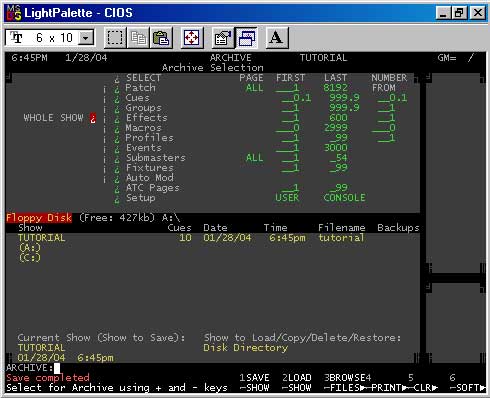
Task: Click the Auto Mod row label
Action: (x=150, y=178)
